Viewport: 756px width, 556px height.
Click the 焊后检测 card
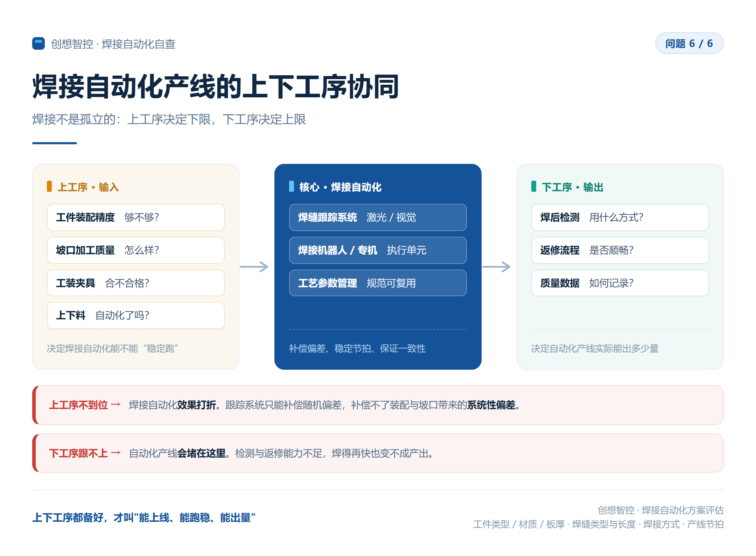[x=620, y=217]
